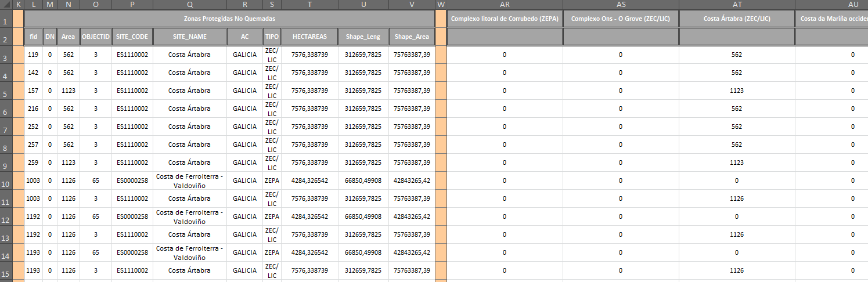Image resolution: width=868 pixels, height=282 pixels.
Task: Select 'Complexo litoral de Corrubedo (ZEPA)' header
Action: 504,19
